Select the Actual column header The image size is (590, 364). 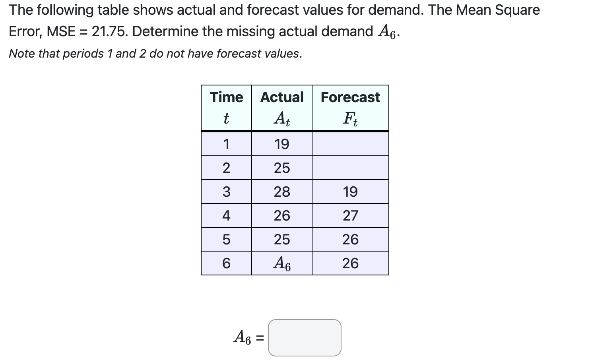click(x=281, y=97)
